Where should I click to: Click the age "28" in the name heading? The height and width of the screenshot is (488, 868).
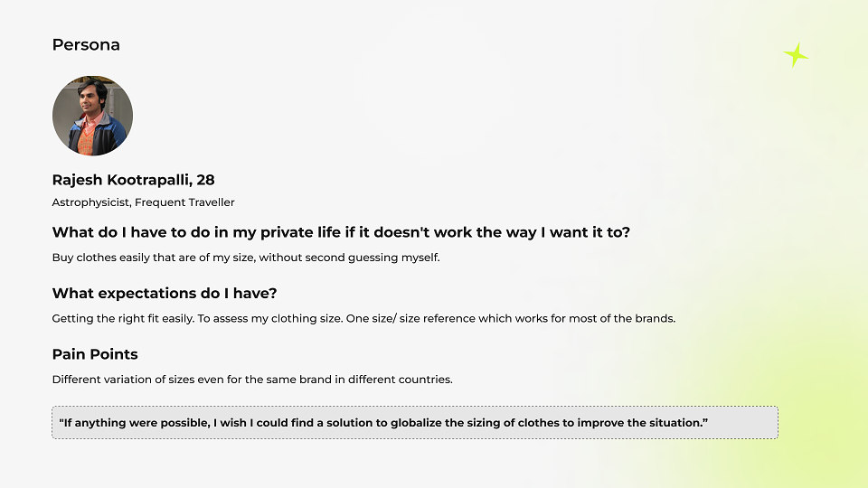point(205,180)
